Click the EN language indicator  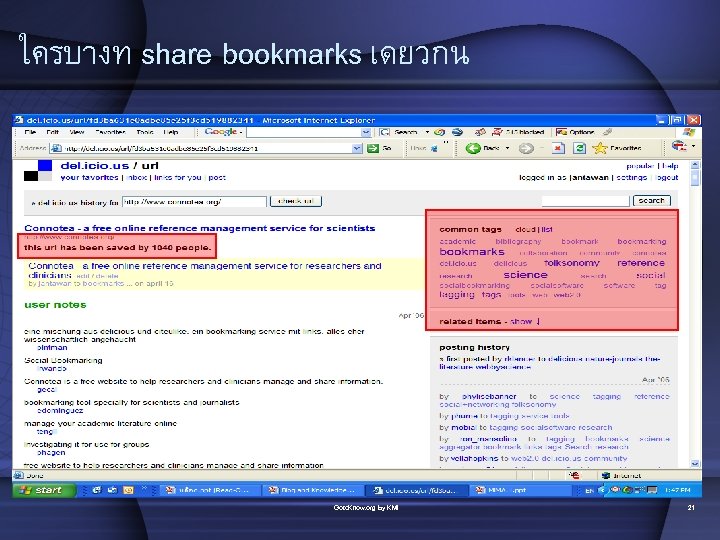point(589,490)
